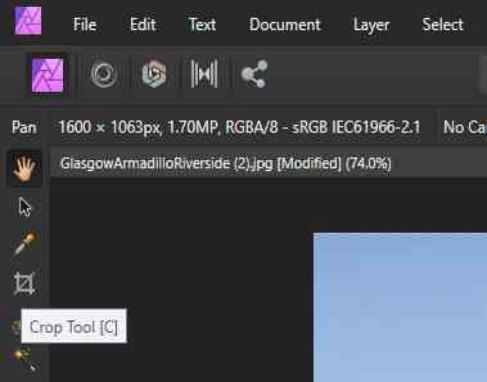
Task: Switch to the Photo Persona
Action: pyautogui.click(x=47, y=75)
